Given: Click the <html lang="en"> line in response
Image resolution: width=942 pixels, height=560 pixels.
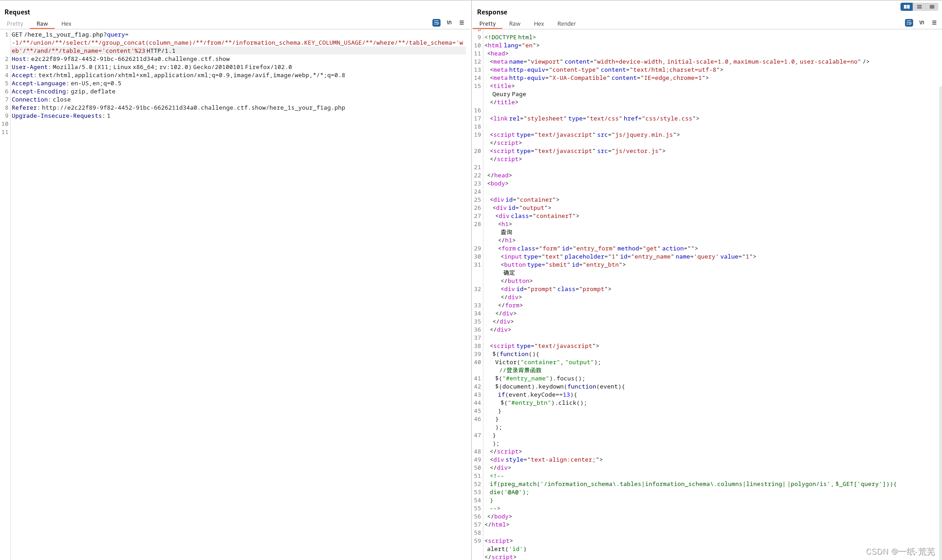Looking at the screenshot, I should pos(512,46).
